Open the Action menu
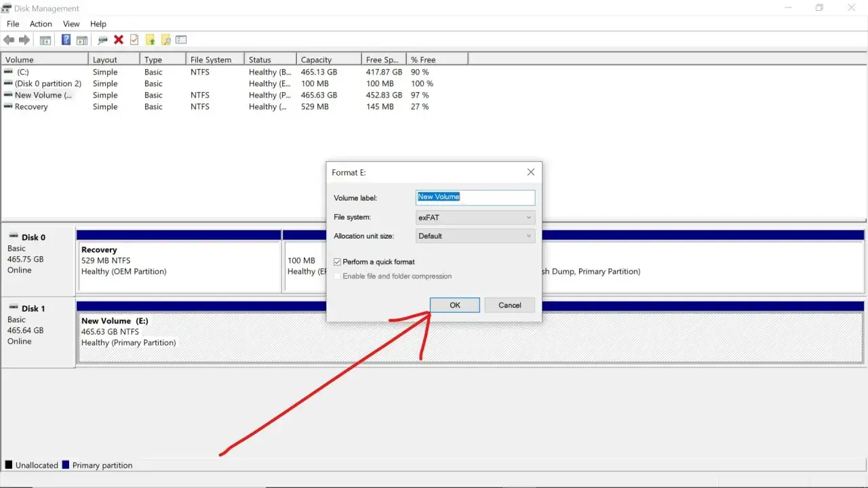Image resolution: width=868 pixels, height=488 pixels. coord(41,24)
